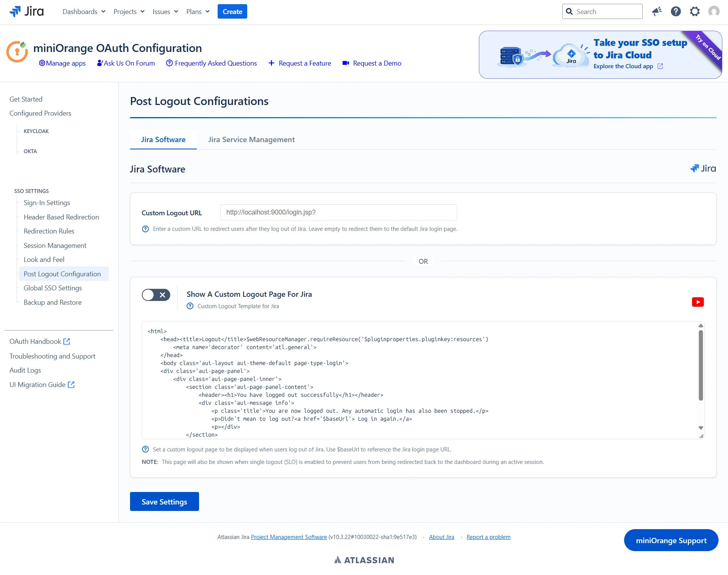728x575 pixels.
Task: Open Look and Feel settings
Action: [44, 260]
